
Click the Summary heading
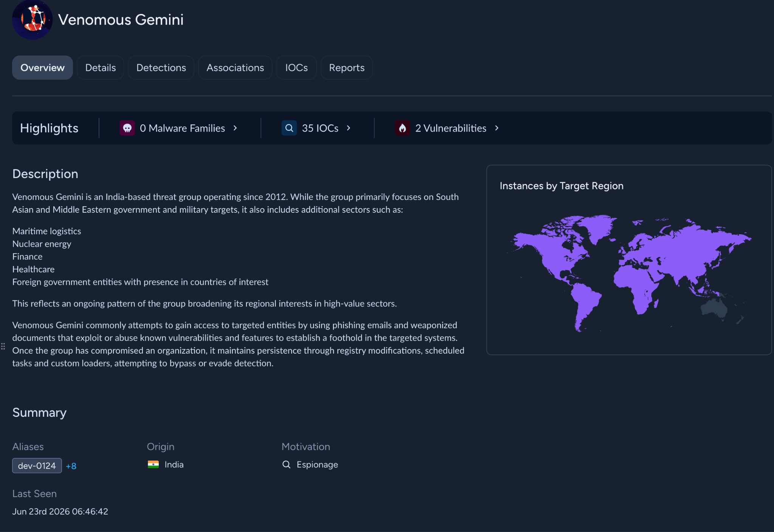click(x=39, y=413)
